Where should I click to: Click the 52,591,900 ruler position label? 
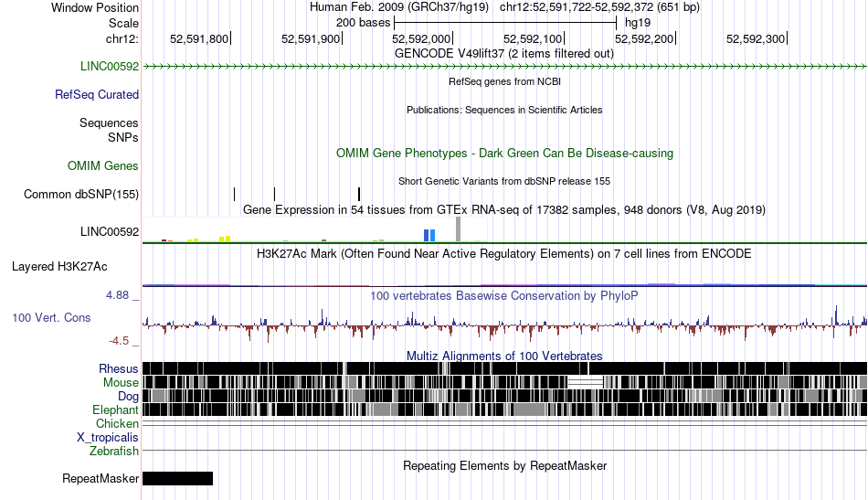point(311,39)
